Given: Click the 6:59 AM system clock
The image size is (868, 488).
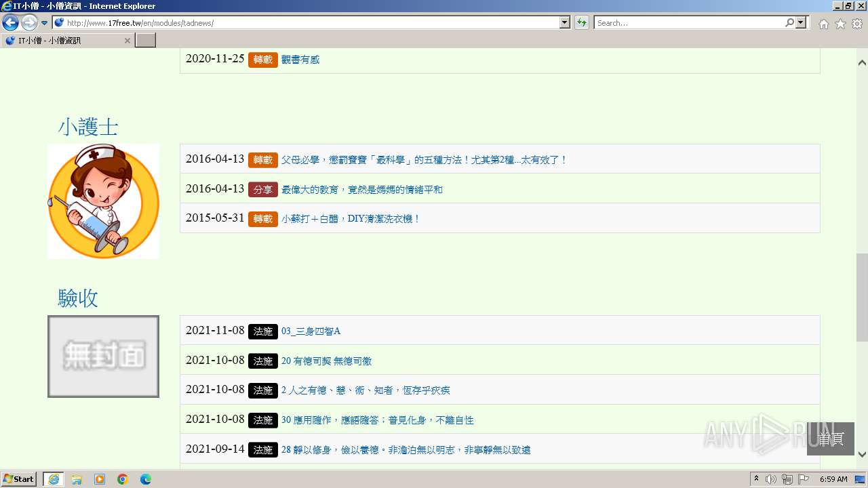Looking at the screenshot, I should [833, 479].
